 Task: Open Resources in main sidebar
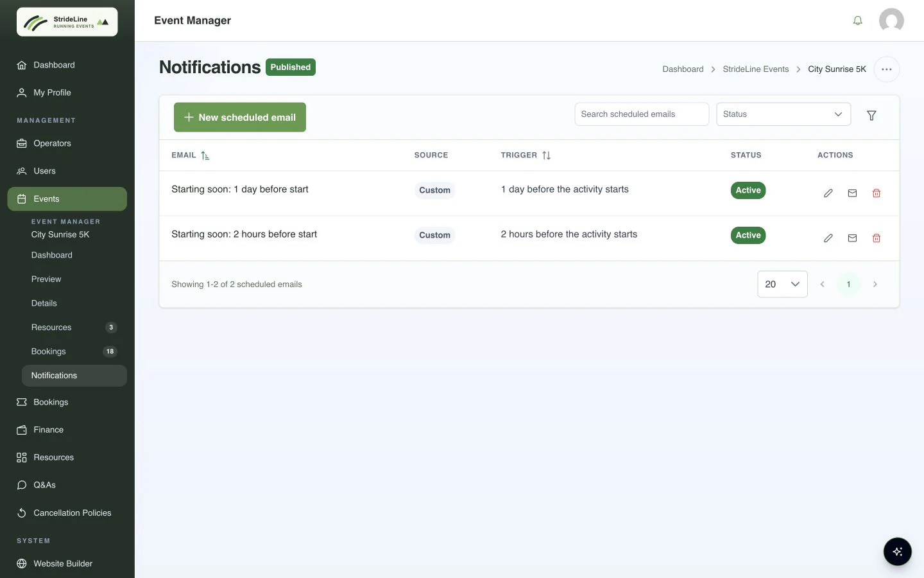pyautogui.click(x=67, y=457)
